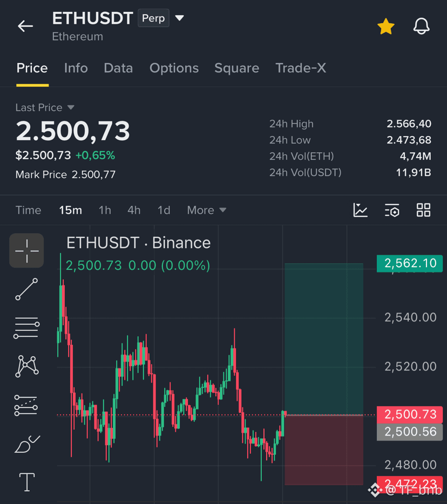Viewport: 447px width, 504px height.
Task: Click the green 2,562.10 take-profit price label
Action: click(410, 263)
